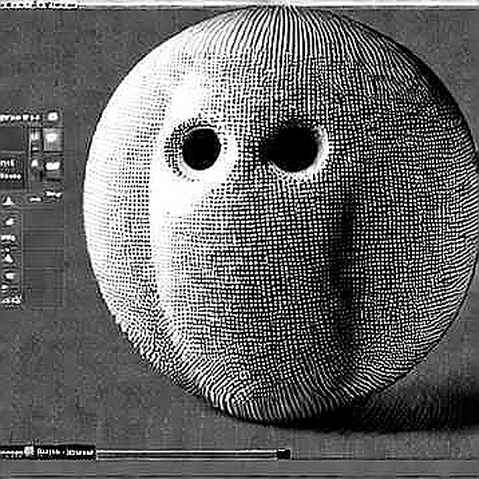Select the white block tool in the vertical strip

pyautogui.click(x=10, y=276)
